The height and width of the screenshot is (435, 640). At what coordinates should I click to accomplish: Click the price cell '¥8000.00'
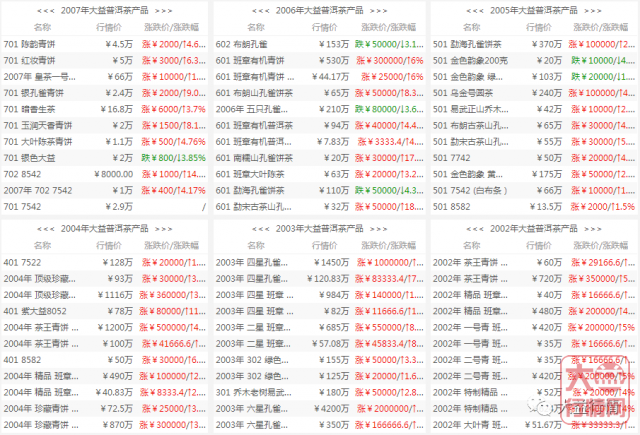point(113,174)
